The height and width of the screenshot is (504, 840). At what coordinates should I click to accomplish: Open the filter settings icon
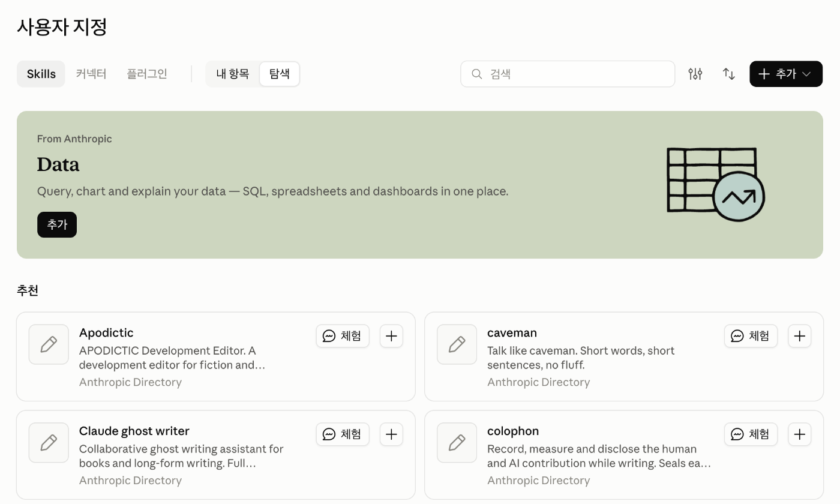coord(695,74)
